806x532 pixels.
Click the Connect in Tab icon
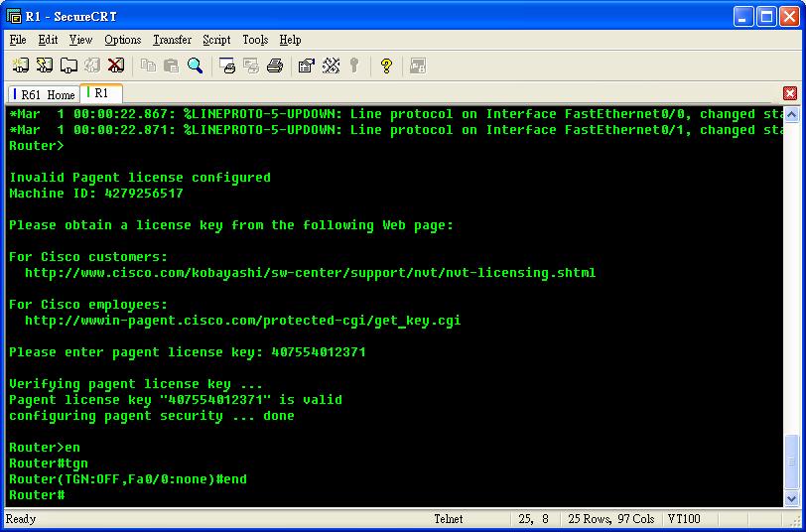(x=68, y=66)
